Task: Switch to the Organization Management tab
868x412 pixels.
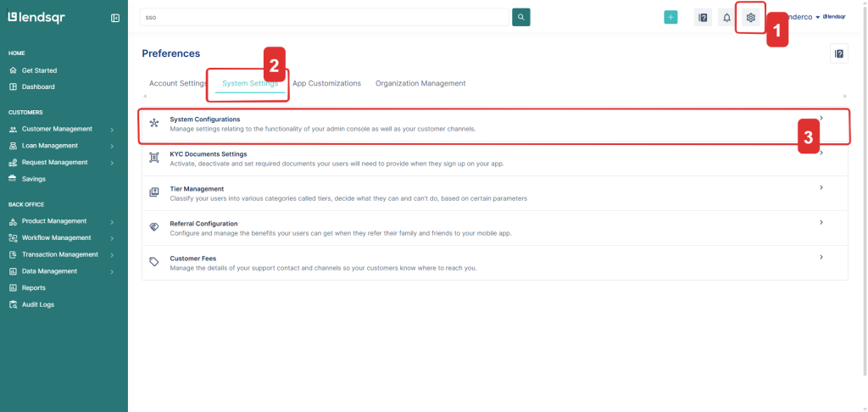Action: [x=420, y=84]
